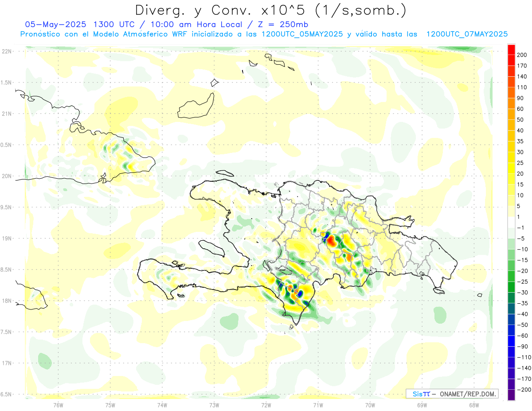
Task: Click the "7.5N" latitude label
Action: [6, 332]
